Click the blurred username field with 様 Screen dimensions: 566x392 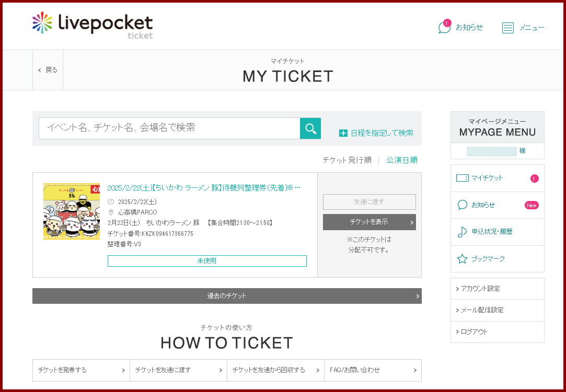click(498, 151)
